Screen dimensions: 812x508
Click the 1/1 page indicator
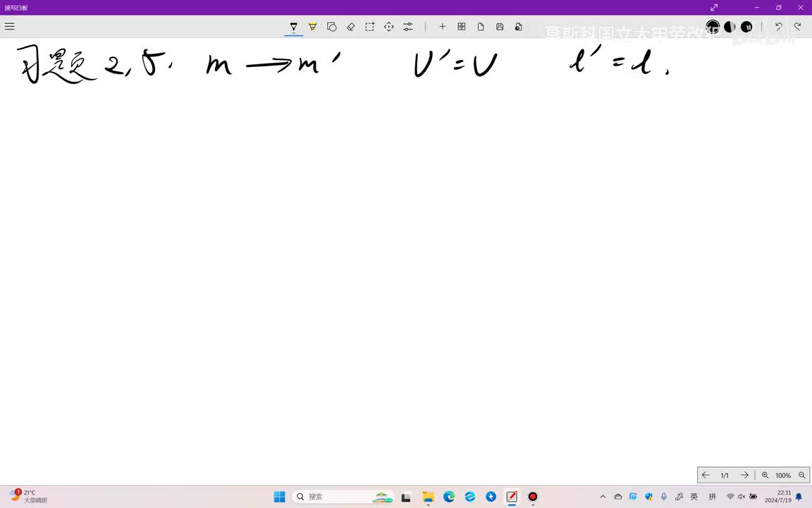tap(725, 476)
